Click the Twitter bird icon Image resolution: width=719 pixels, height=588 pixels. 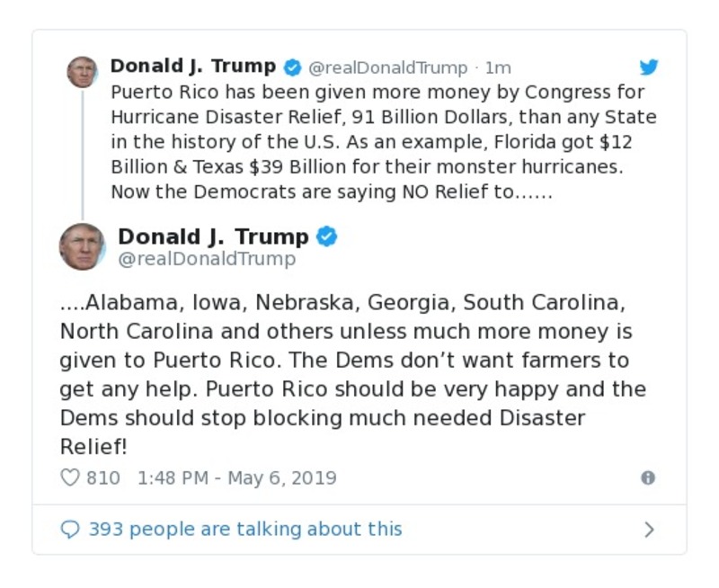pyautogui.click(x=649, y=67)
